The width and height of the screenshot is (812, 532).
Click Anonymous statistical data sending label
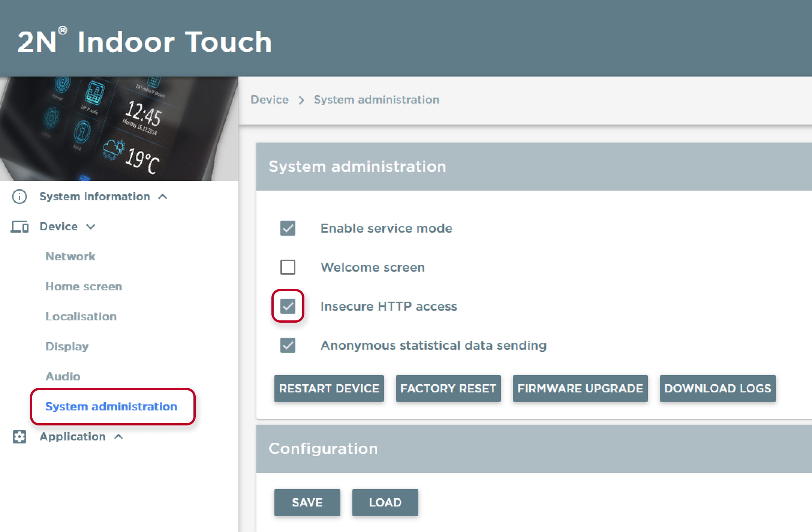pyautogui.click(x=434, y=345)
